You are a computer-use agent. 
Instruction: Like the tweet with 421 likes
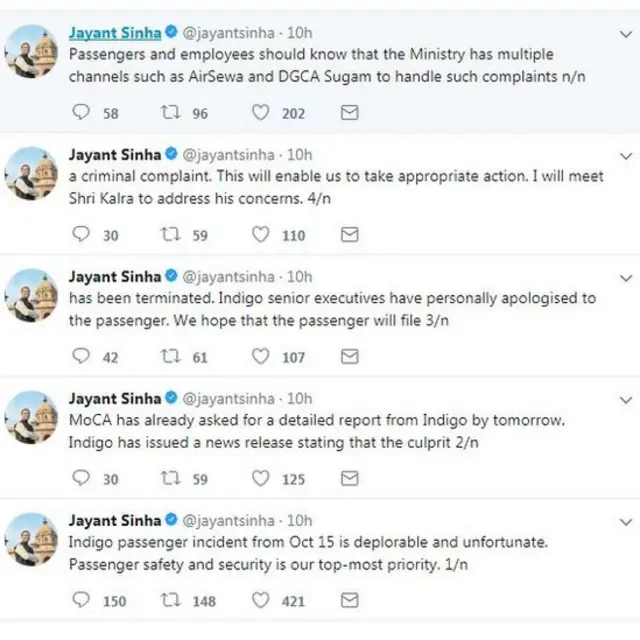tap(260, 600)
